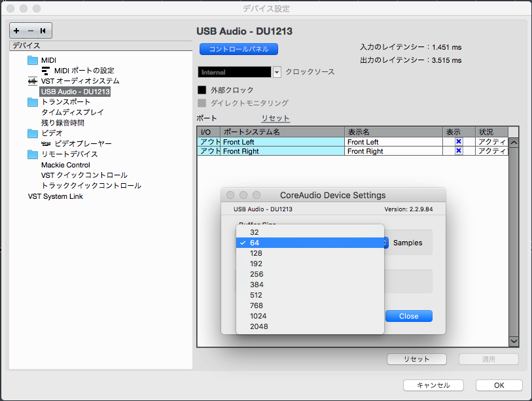Select VST System Link tree item
532x401 pixels.
[56, 196]
